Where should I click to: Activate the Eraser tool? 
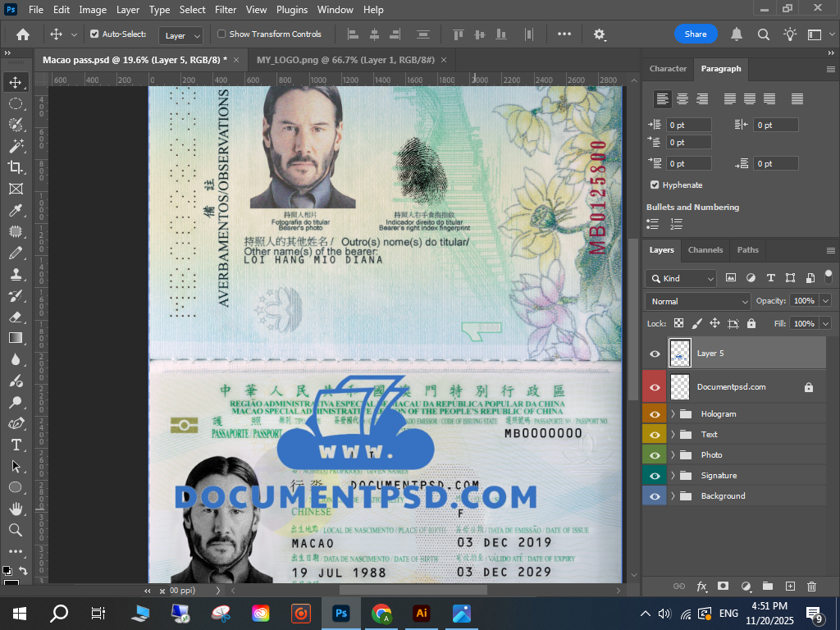[16, 317]
